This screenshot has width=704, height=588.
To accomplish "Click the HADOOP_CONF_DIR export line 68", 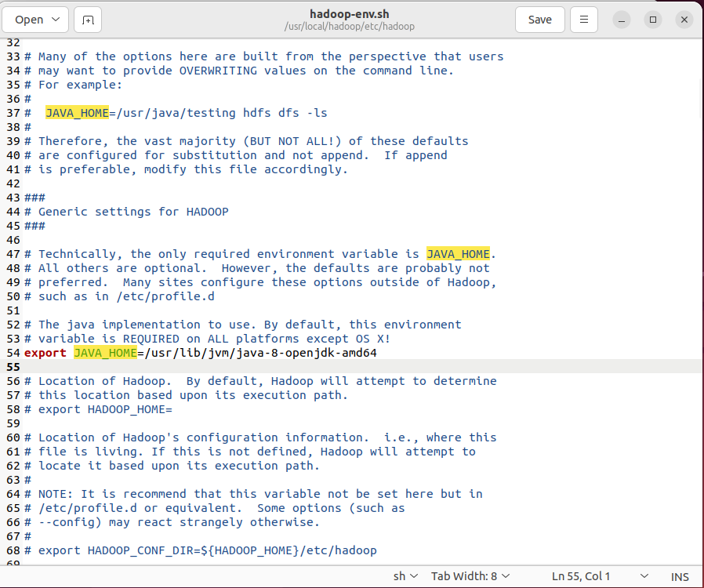I will click(x=201, y=550).
